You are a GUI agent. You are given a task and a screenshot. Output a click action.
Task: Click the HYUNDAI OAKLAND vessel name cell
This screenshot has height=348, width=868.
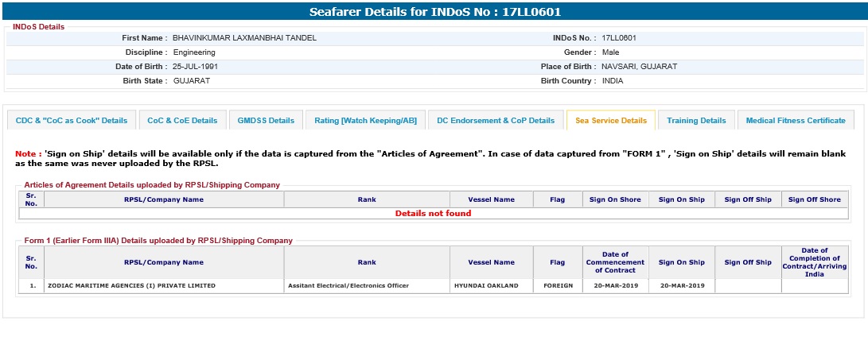pyautogui.click(x=486, y=285)
